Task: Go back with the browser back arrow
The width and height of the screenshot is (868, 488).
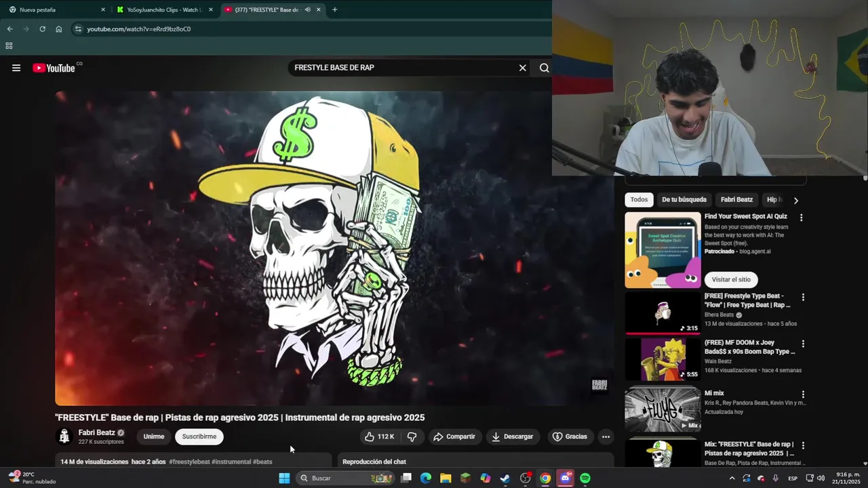Action: pos(9,29)
